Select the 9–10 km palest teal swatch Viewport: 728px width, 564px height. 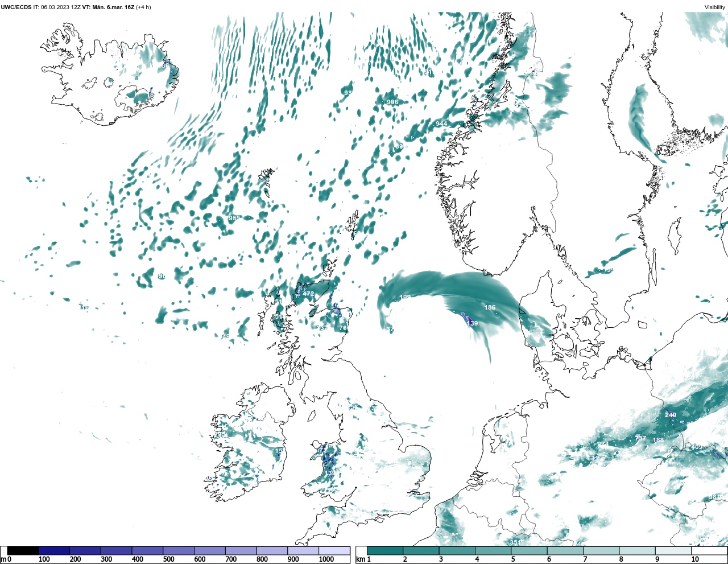coord(673,550)
